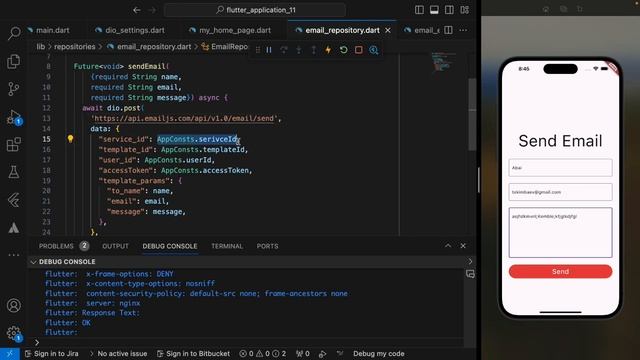Viewport: 640px width, 360px height.
Task: Sign in to Bitbucket from status bar
Action: pos(193,353)
